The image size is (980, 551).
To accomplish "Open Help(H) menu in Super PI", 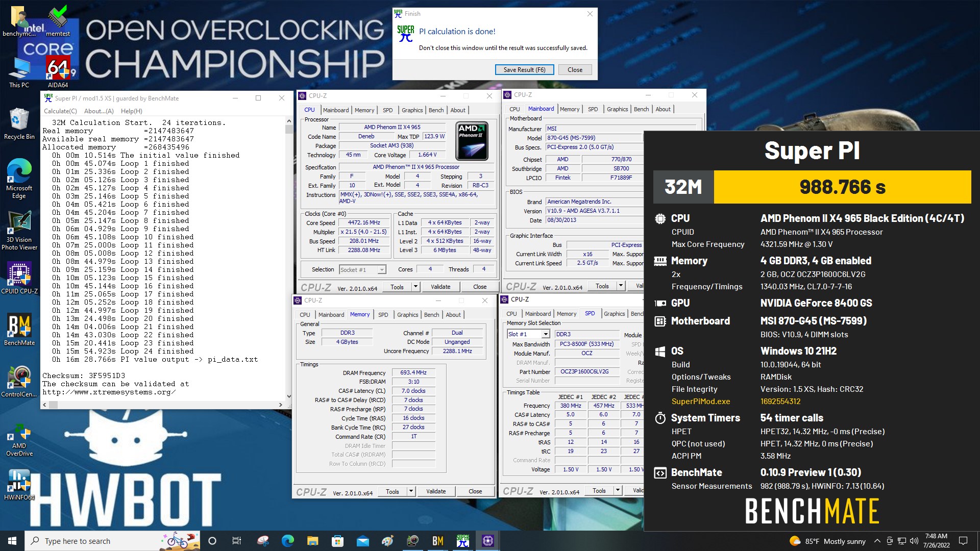I will click(132, 111).
